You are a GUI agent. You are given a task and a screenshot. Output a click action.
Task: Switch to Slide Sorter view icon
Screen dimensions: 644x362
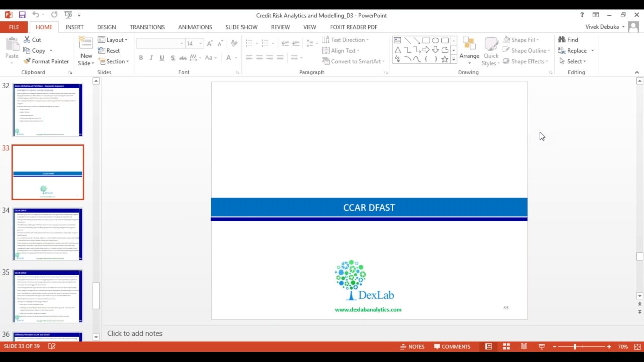(506, 346)
